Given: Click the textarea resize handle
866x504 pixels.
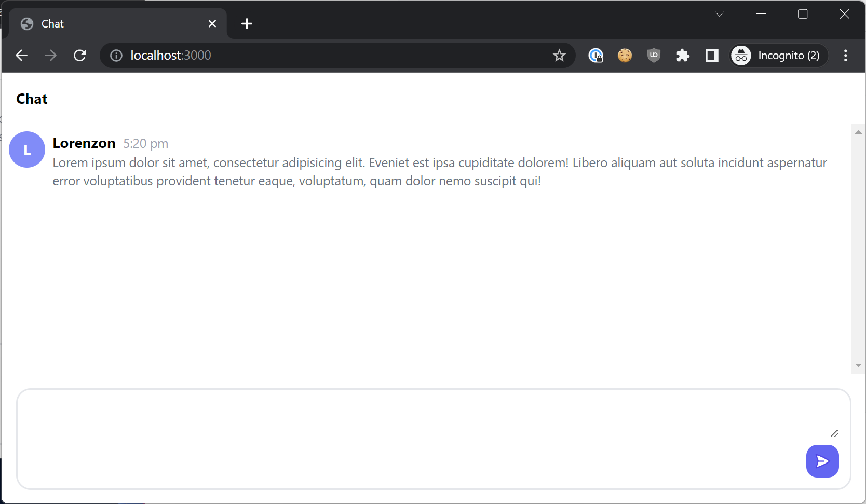Looking at the screenshot, I should coord(835,433).
